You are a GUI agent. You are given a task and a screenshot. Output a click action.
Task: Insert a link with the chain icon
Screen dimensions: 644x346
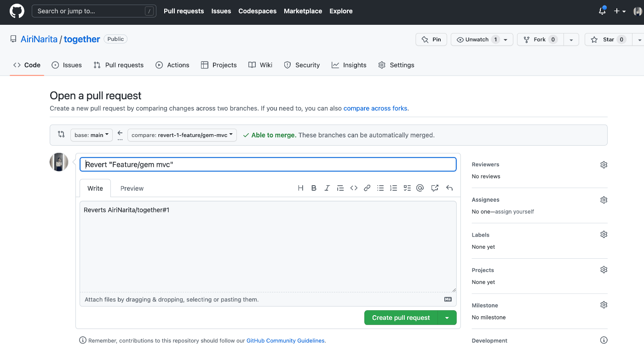367,188
